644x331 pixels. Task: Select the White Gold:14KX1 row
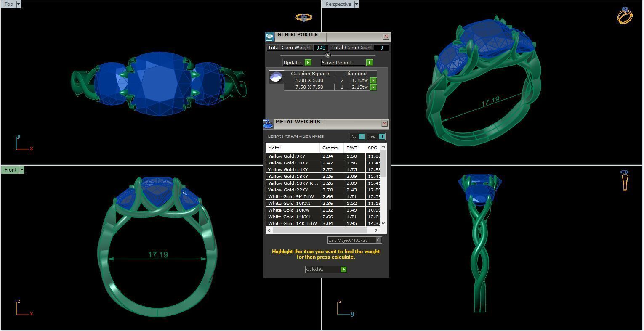click(x=323, y=217)
